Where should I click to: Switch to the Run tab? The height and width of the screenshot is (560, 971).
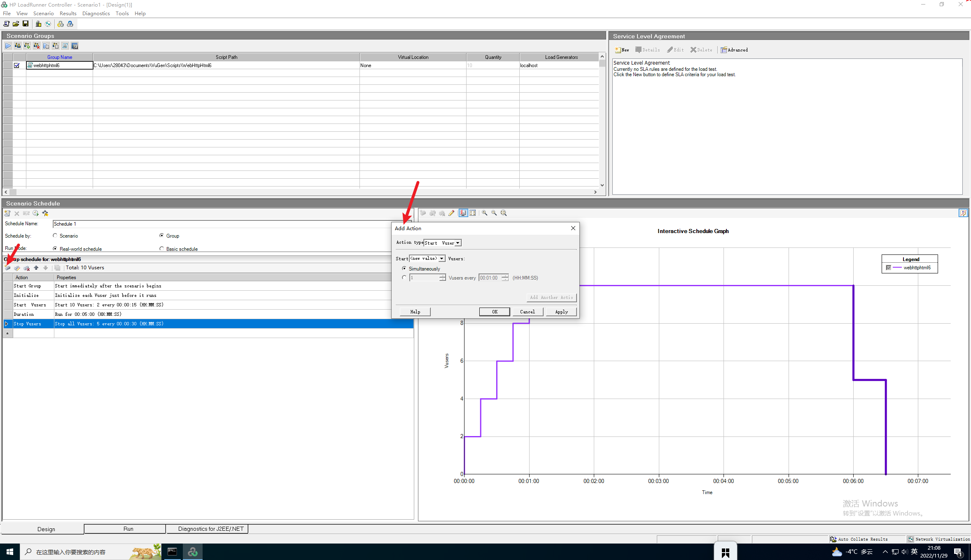[128, 529]
